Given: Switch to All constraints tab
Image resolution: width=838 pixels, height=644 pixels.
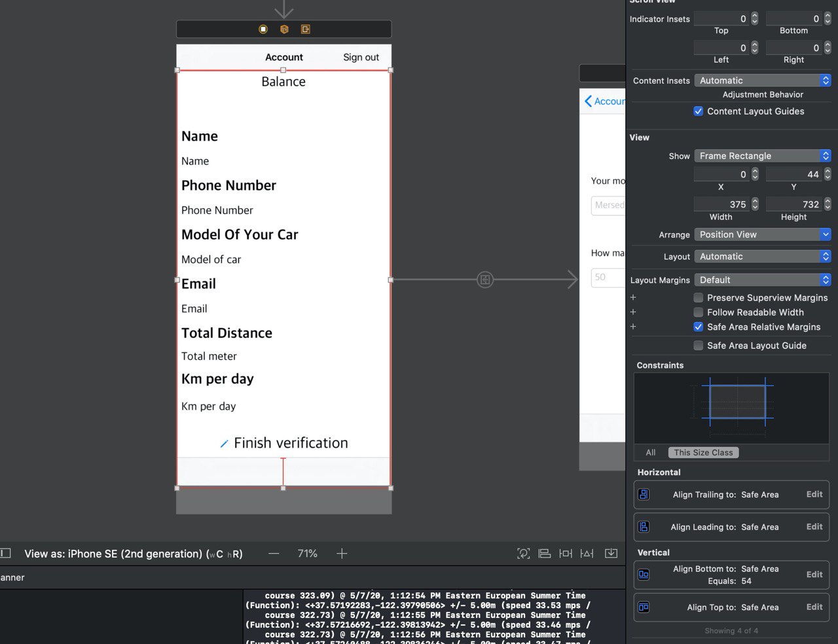Looking at the screenshot, I should click(x=651, y=452).
